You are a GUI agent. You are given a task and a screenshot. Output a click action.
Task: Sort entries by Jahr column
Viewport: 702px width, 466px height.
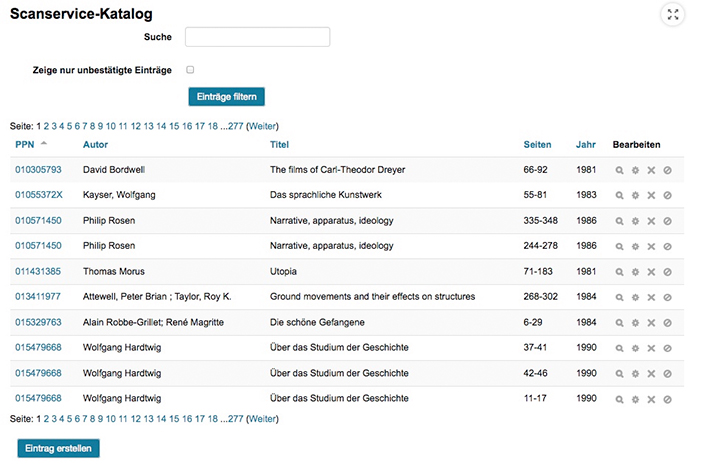tap(586, 145)
